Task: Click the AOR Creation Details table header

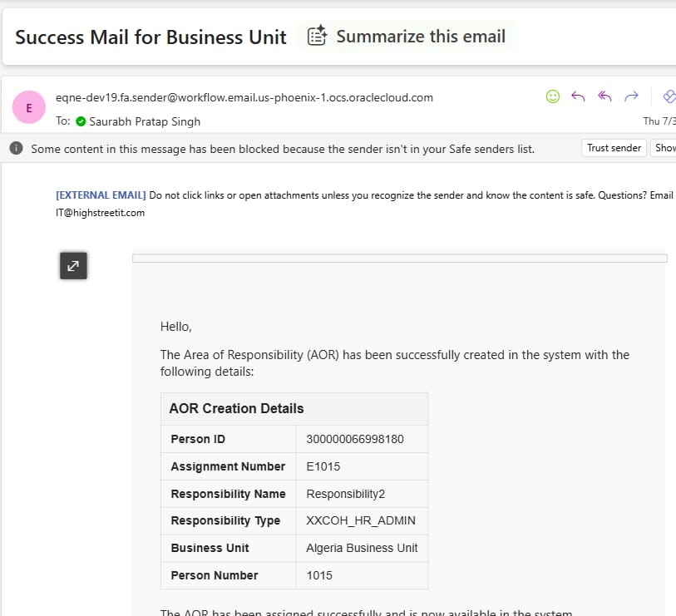Action: pos(294,409)
